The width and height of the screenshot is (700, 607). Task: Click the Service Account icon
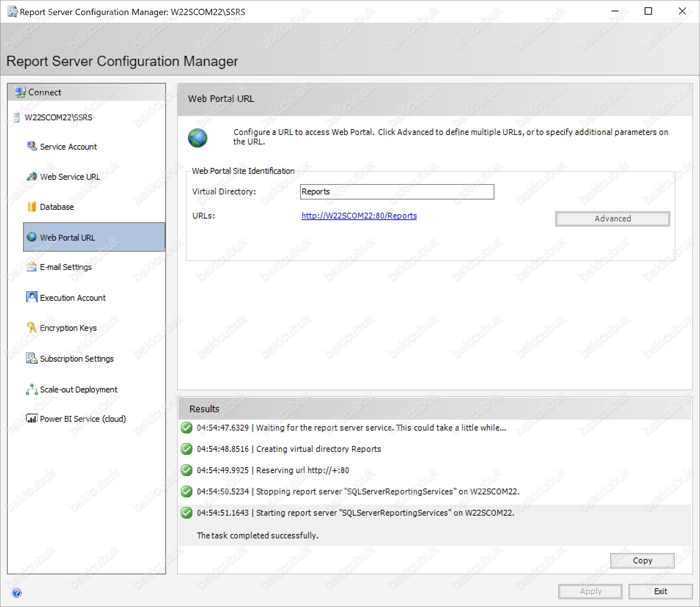pos(32,146)
